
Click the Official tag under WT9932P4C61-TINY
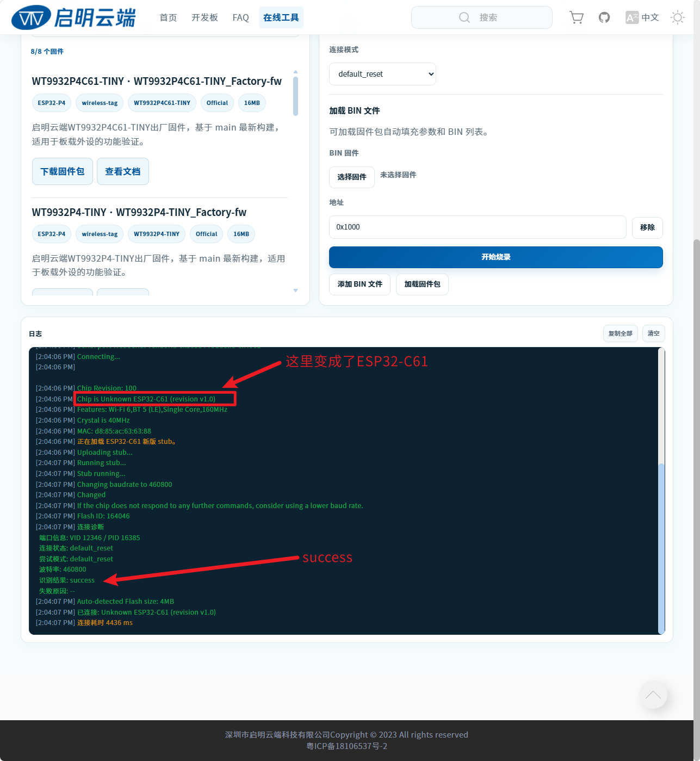(x=217, y=103)
